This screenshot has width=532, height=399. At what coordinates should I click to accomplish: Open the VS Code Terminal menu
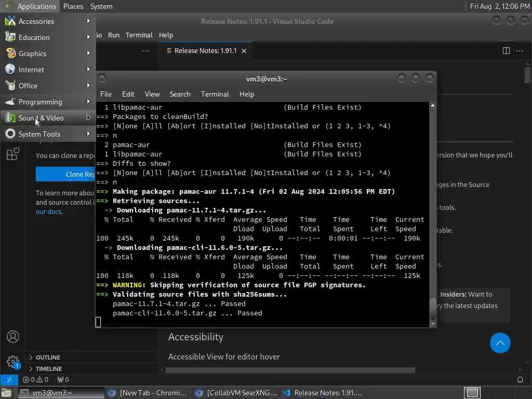pos(139,35)
